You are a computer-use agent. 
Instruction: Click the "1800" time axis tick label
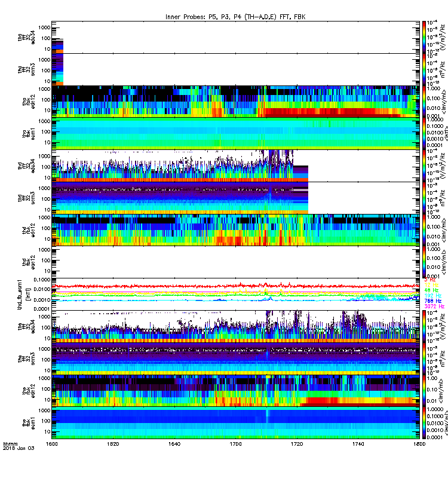(419, 444)
